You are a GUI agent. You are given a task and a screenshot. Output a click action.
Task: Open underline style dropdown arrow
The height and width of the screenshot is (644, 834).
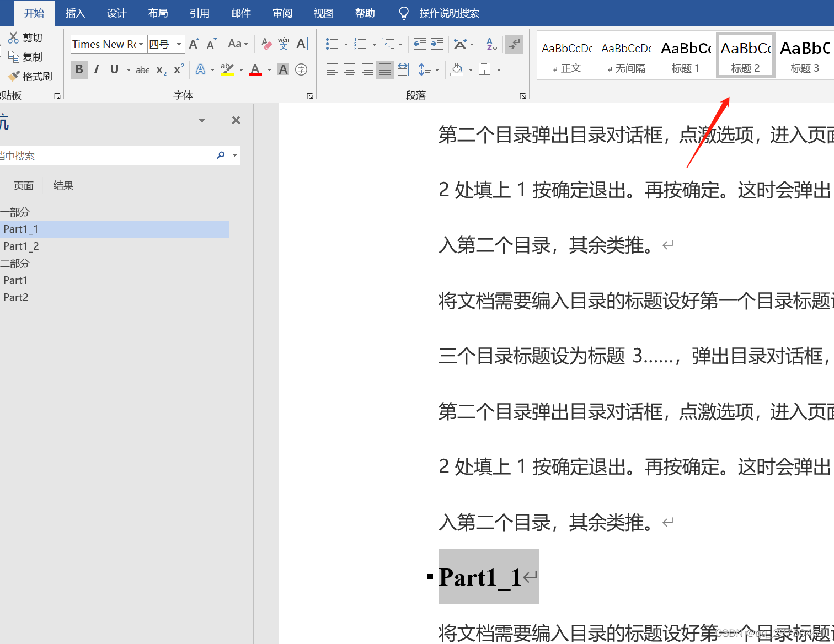(x=129, y=70)
